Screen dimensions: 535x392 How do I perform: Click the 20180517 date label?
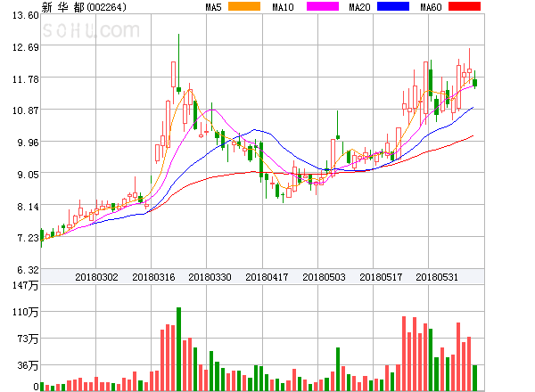point(381,277)
